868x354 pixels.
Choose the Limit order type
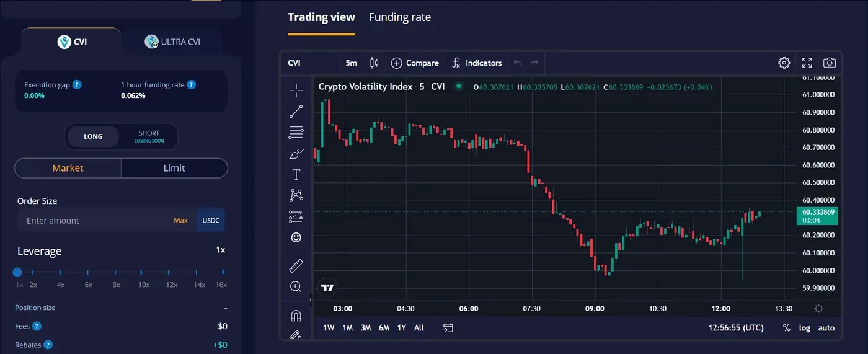(x=174, y=168)
